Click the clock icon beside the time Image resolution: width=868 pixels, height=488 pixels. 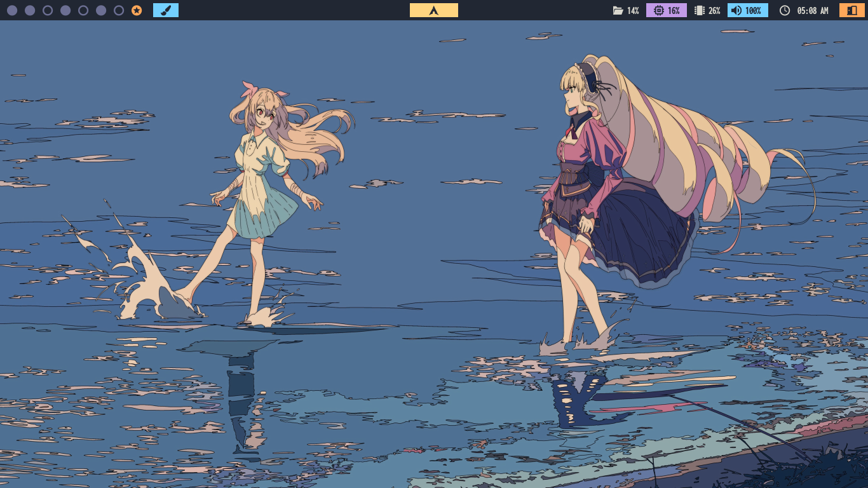point(785,11)
